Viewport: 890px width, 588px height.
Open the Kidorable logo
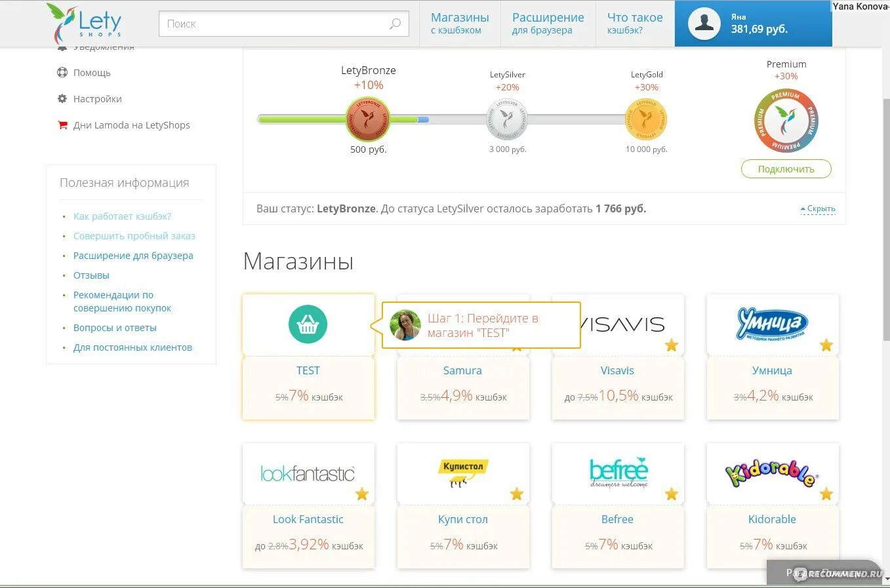pos(772,473)
